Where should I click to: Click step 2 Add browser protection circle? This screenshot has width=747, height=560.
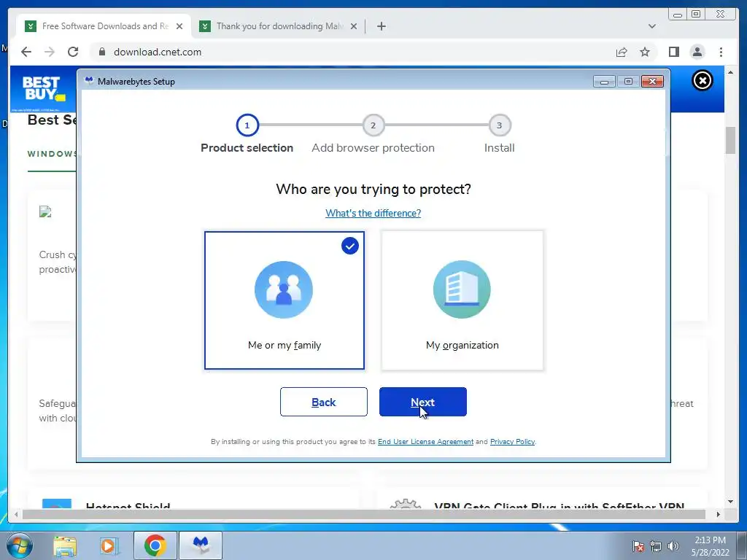coord(373,125)
